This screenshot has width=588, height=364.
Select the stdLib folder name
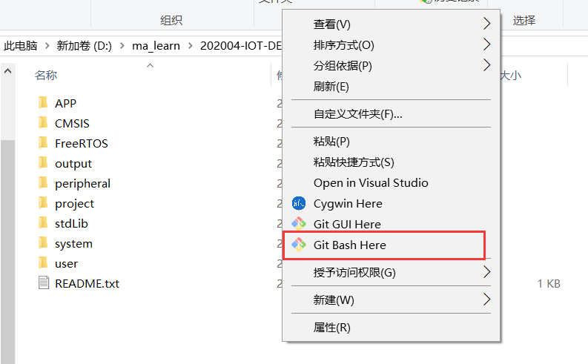(71, 223)
